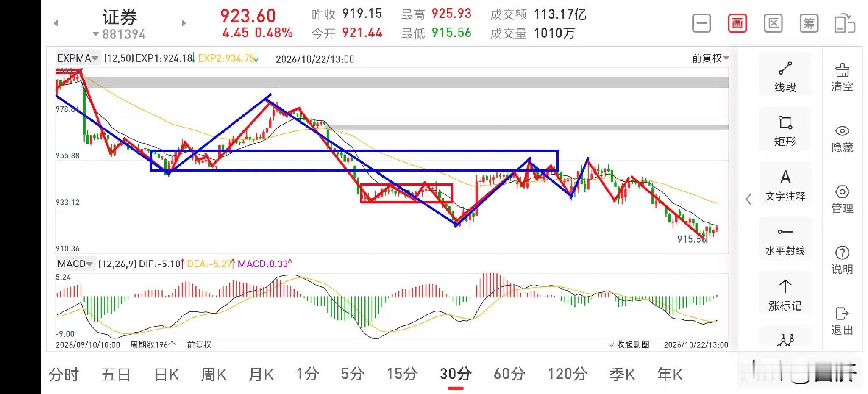This screenshot has width=868, height=394.
Task: Expand the stock code 881394 dropdown
Action: [x=119, y=34]
